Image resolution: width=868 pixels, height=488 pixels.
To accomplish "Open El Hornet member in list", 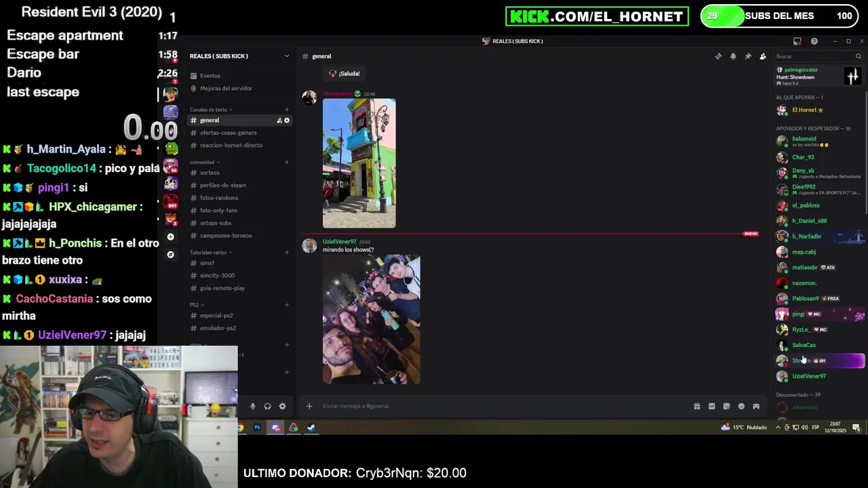I will [819, 110].
